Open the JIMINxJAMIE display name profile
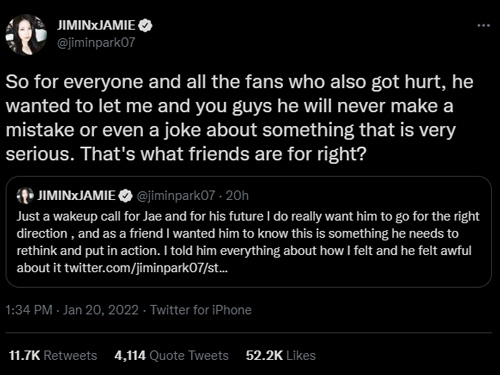 tap(96, 26)
